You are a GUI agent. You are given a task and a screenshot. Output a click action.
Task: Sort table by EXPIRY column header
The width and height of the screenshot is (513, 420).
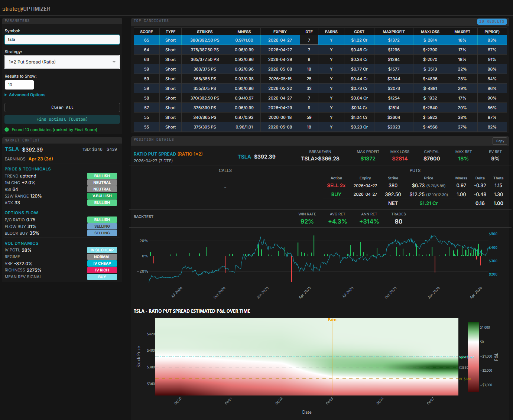click(280, 32)
